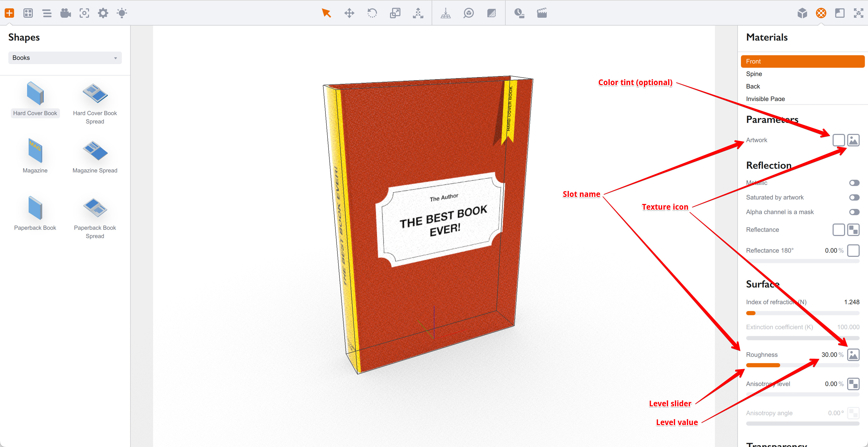
Task: Open the scene settings gear menu
Action: tap(103, 13)
